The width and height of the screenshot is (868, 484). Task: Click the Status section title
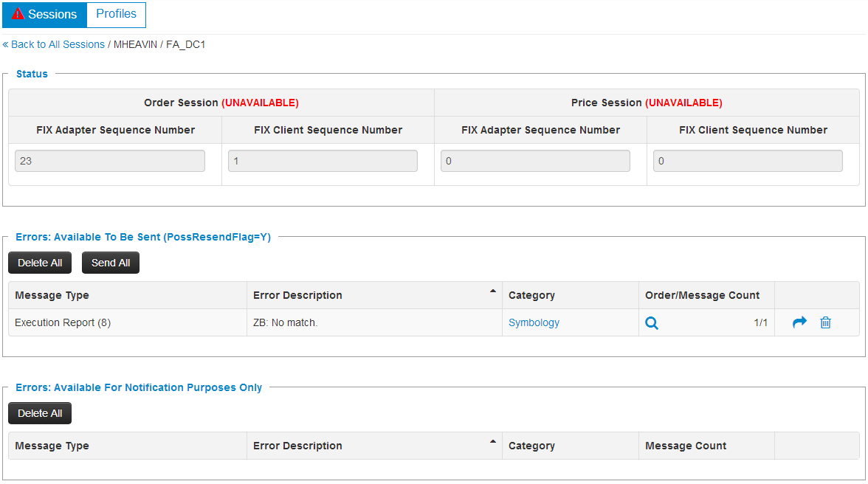point(32,74)
